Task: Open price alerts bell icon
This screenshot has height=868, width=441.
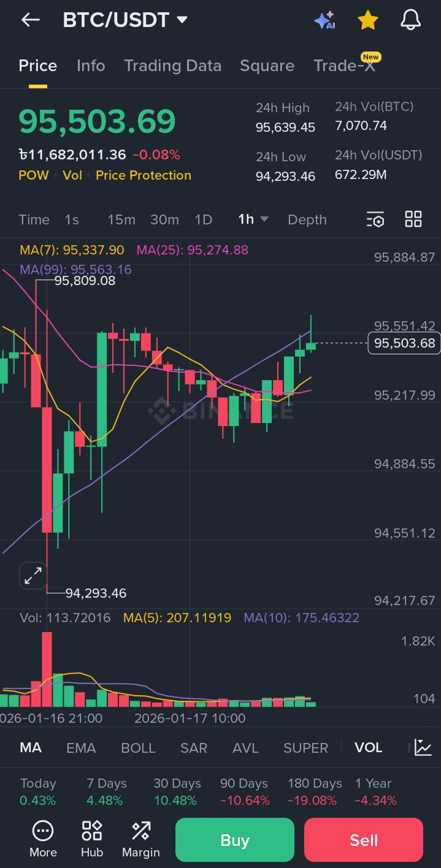Action: click(410, 20)
